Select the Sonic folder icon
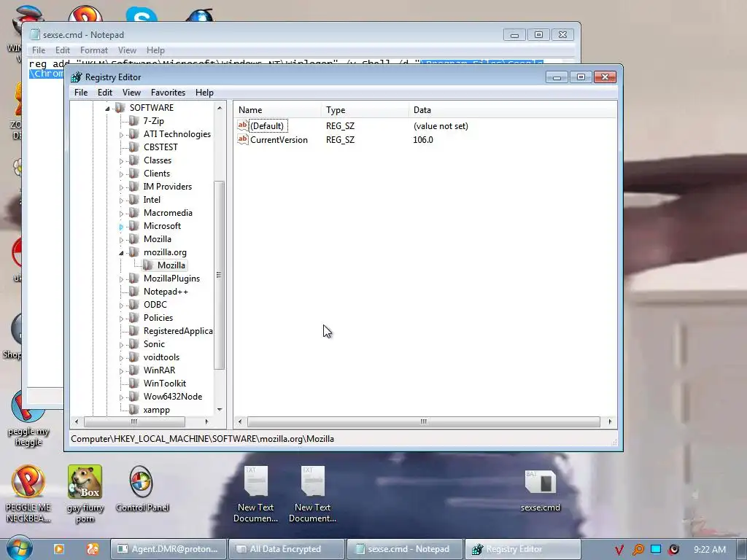This screenshot has width=747, height=560. point(134,344)
